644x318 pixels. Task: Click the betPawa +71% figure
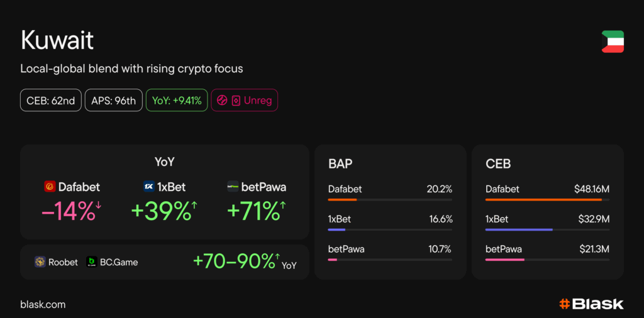[253, 212]
